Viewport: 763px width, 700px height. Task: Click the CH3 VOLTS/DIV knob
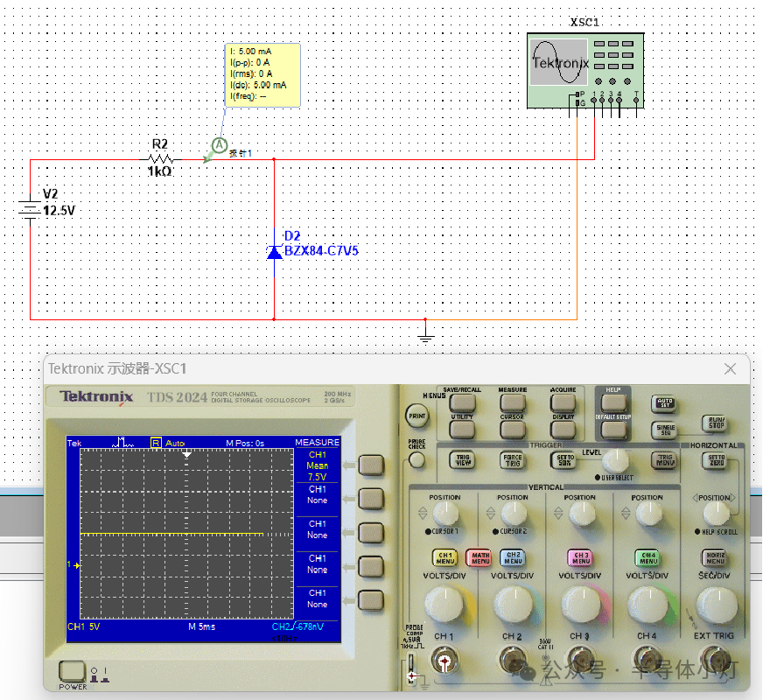point(580,605)
